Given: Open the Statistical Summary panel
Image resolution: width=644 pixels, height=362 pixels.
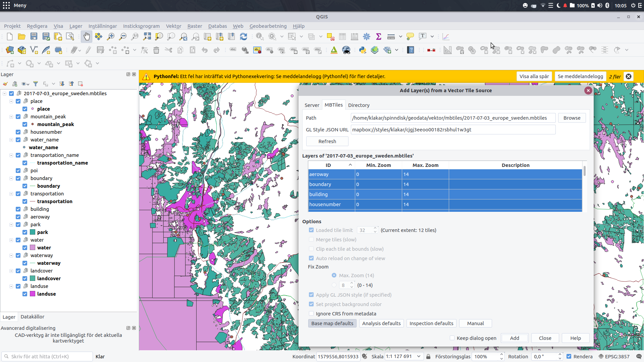Looking at the screenshot, I should 379,36.
